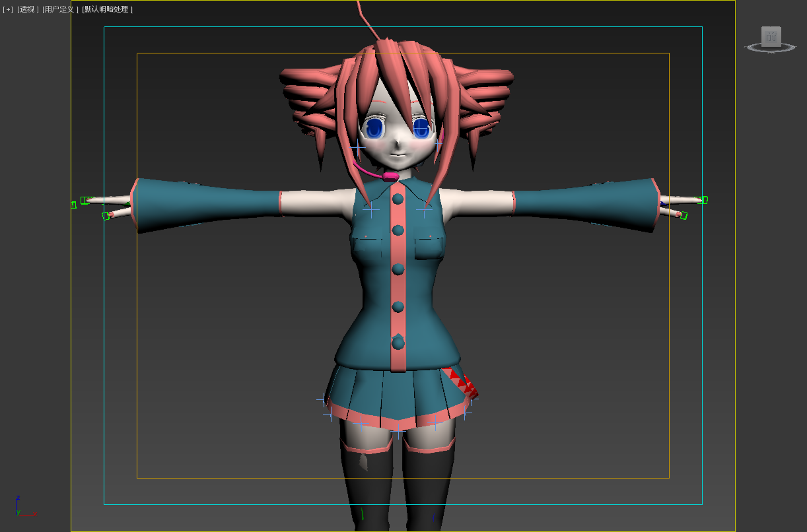Select the character's left blue eye
This screenshot has width=807, height=532.
tap(376, 127)
